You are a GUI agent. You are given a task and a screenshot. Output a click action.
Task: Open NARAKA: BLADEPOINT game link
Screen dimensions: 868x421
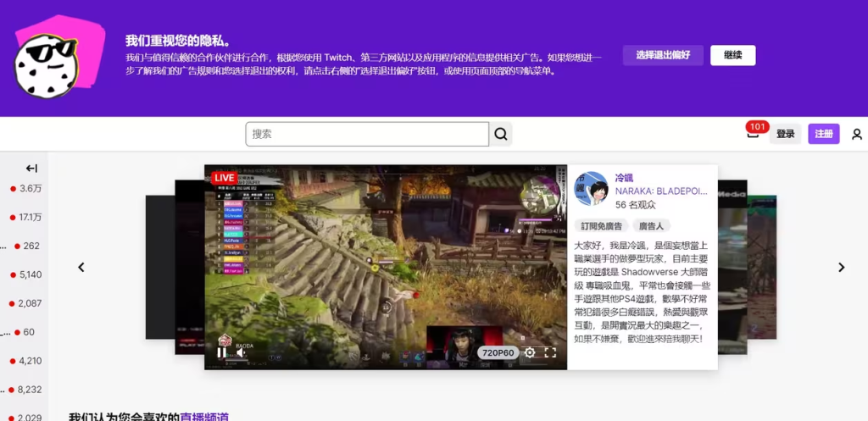click(x=661, y=191)
